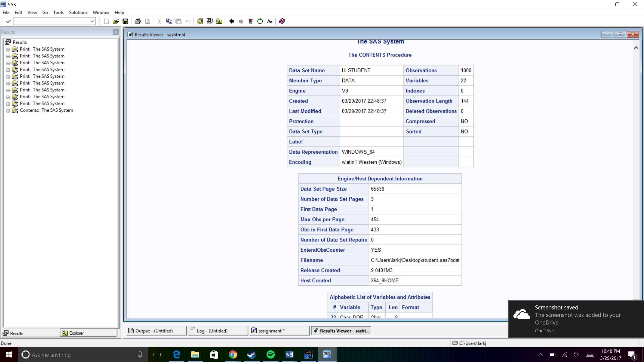The width and height of the screenshot is (644, 362).
Task: Open the command box dropdown arrow
Action: coord(92,21)
